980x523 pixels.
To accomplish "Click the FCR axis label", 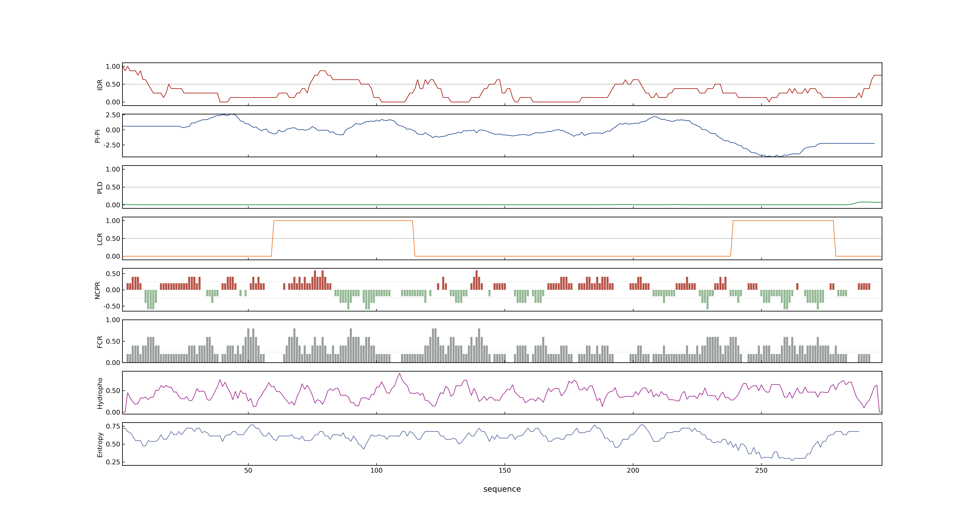I will pyautogui.click(x=100, y=341).
